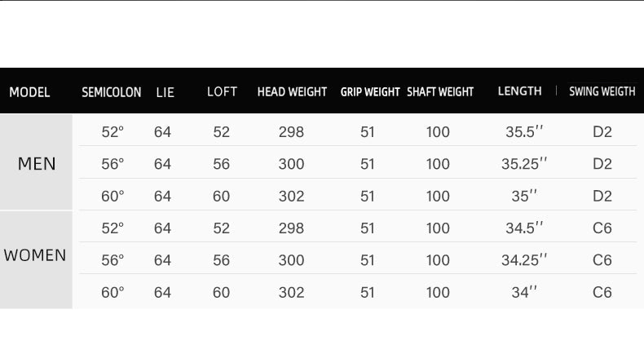The height and width of the screenshot is (363, 644).
Task: Select the LENGTH column header
Action: coord(519,91)
